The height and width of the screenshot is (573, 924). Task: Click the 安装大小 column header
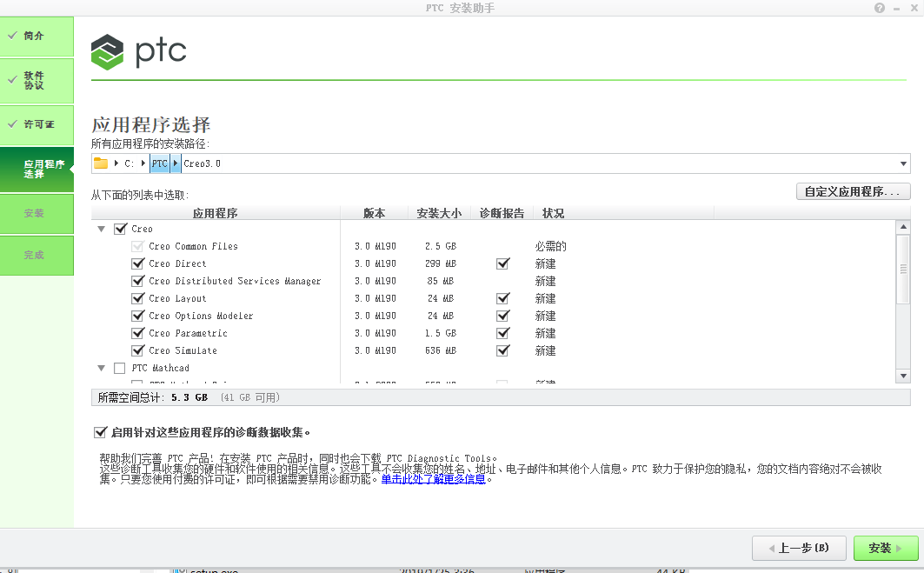[x=439, y=213]
